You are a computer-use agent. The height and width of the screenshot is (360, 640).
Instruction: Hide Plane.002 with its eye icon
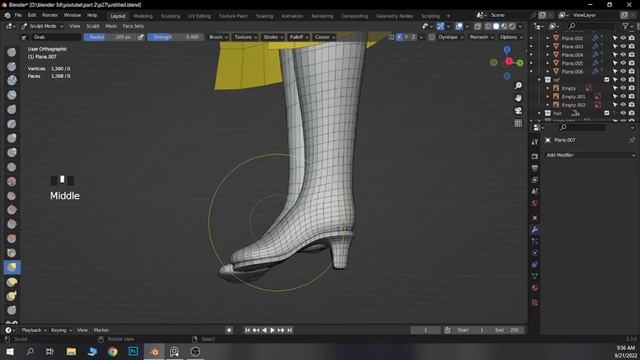click(623, 38)
